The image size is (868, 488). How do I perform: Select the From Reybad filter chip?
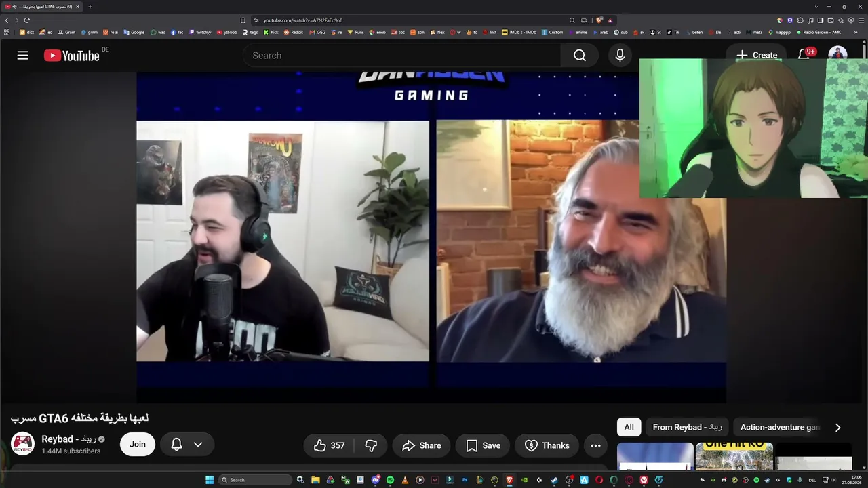point(688,427)
